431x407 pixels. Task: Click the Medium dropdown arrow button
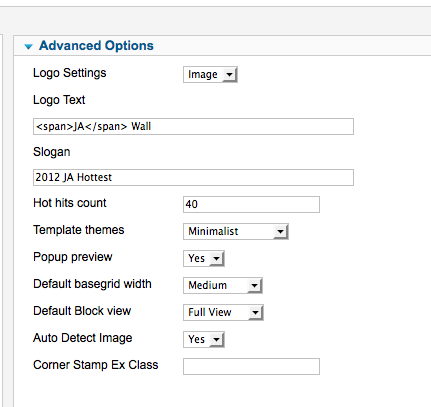click(x=254, y=286)
